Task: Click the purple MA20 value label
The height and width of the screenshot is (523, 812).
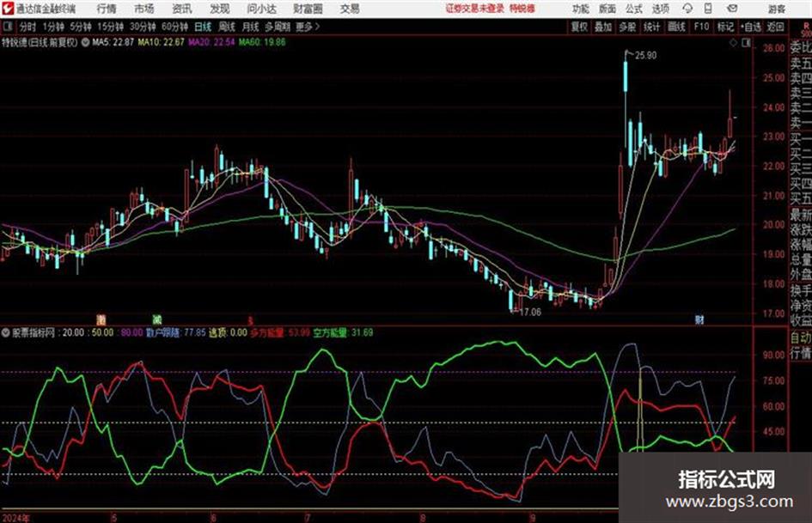Action: point(211,42)
